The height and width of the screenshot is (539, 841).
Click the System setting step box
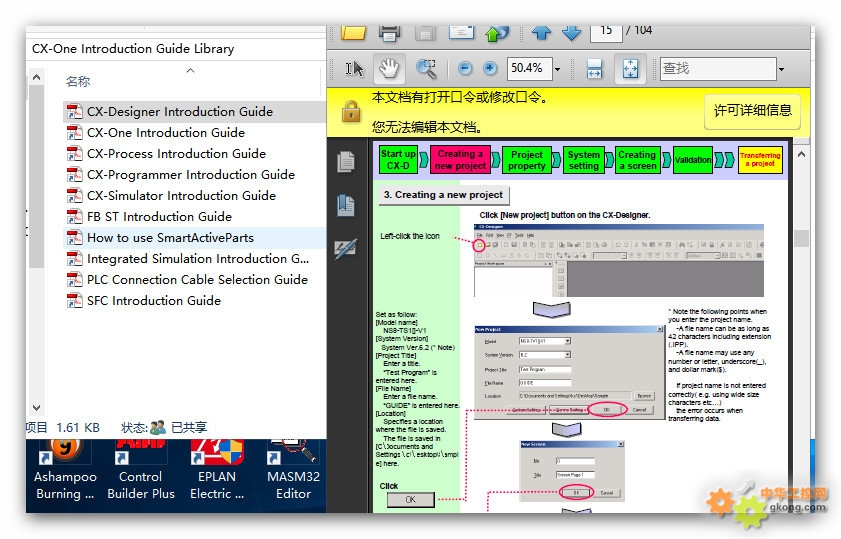click(x=584, y=160)
